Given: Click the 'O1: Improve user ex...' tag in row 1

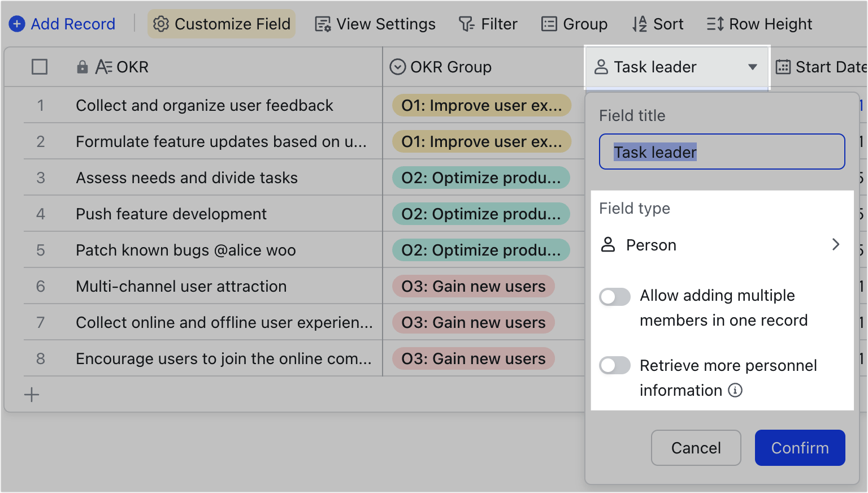Looking at the screenshot, I should (x=481, y=105).
